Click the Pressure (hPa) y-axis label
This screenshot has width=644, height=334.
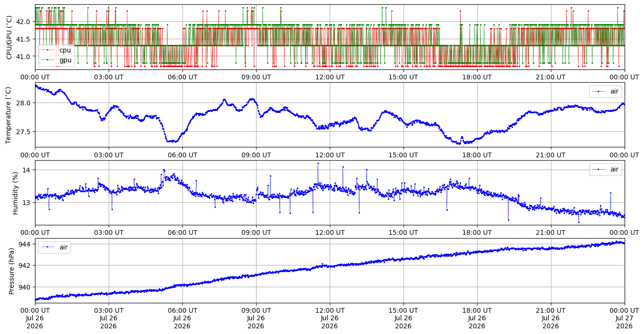[12, 271]
